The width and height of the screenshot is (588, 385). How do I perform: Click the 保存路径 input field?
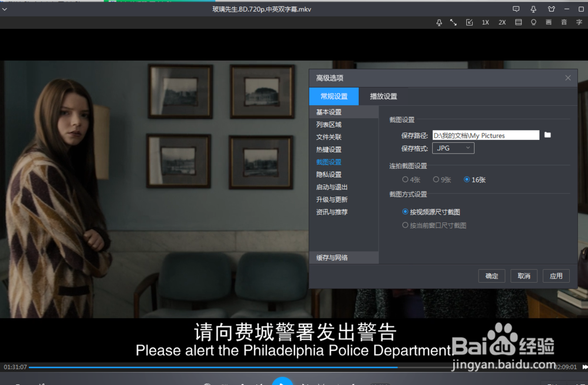coord(486,135)
